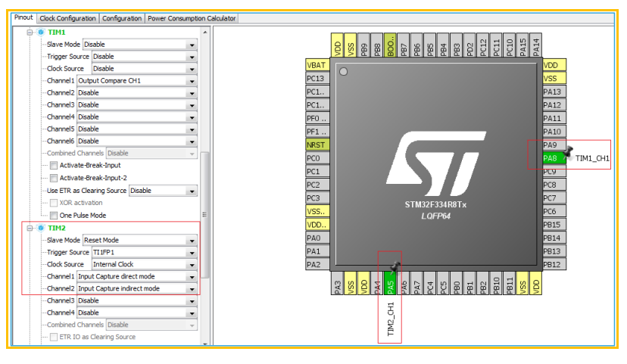Click the peripheral tree scroll down arrow
The height and width of the screenshot is (364, 627).
[x=205, y=343]
